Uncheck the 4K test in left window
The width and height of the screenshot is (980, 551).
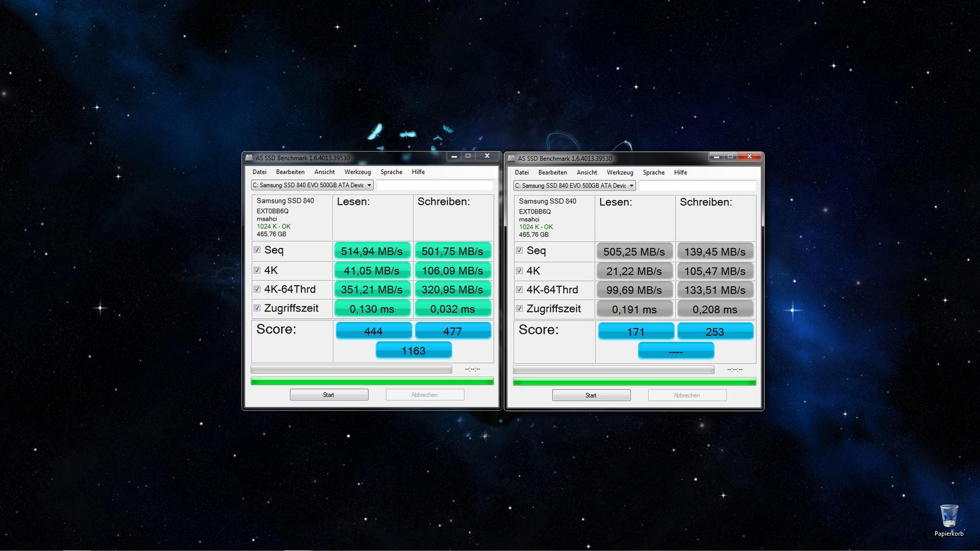pyautogui.click(x=257, y=270)
